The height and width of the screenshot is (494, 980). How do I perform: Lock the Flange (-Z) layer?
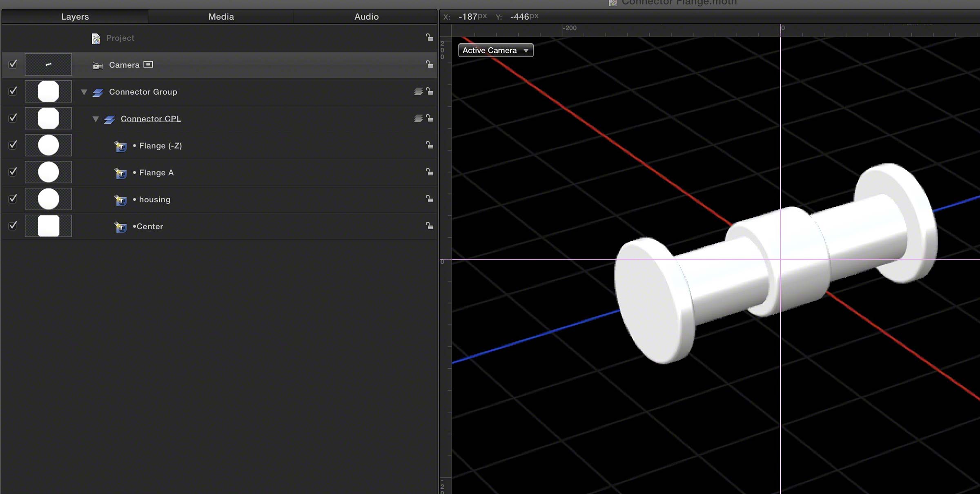(429, 145)
